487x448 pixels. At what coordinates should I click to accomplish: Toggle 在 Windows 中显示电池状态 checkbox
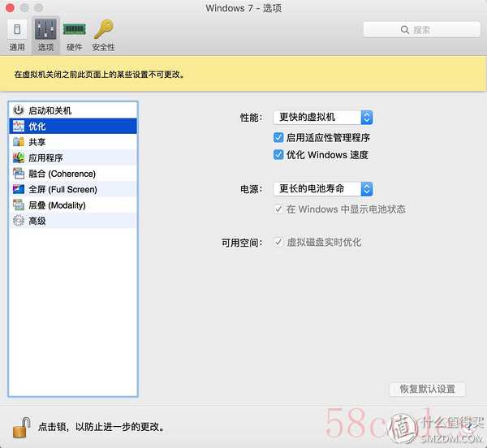[279, 209]
